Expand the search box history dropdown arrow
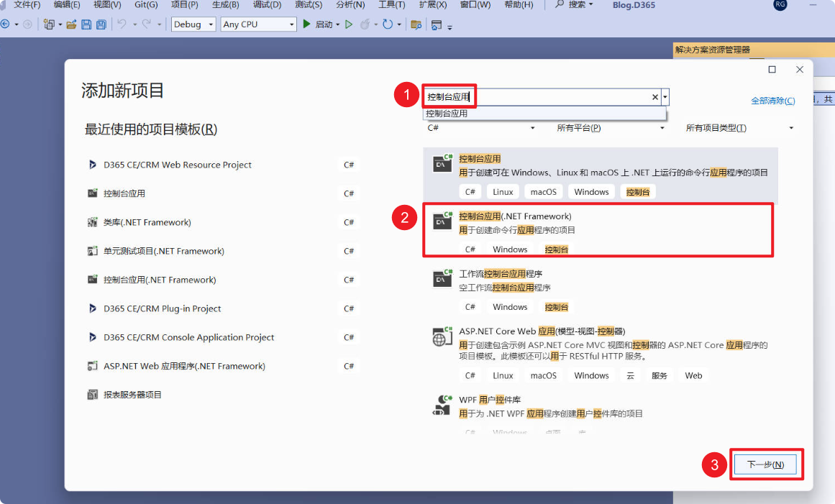 [x=665, y=97]
